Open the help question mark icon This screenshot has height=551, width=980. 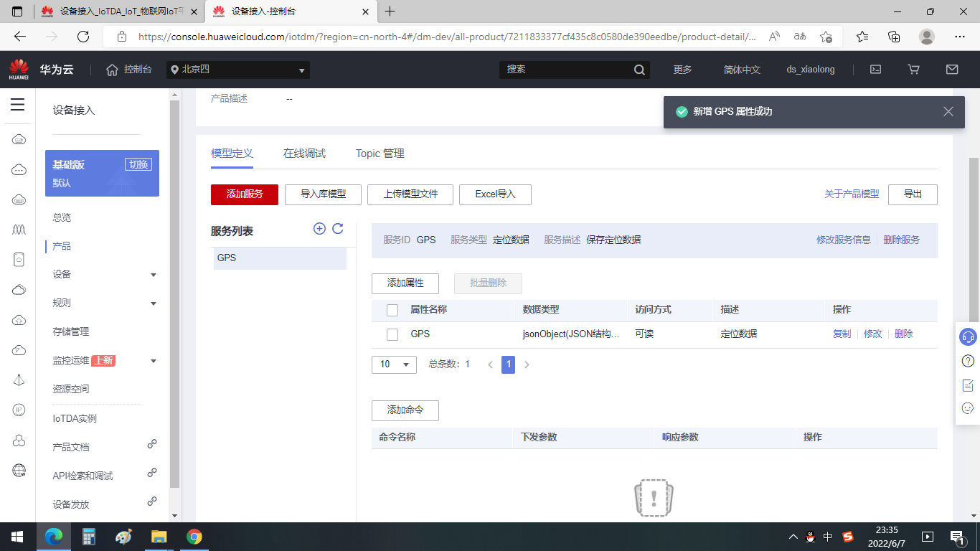click(x=968, y=360)
